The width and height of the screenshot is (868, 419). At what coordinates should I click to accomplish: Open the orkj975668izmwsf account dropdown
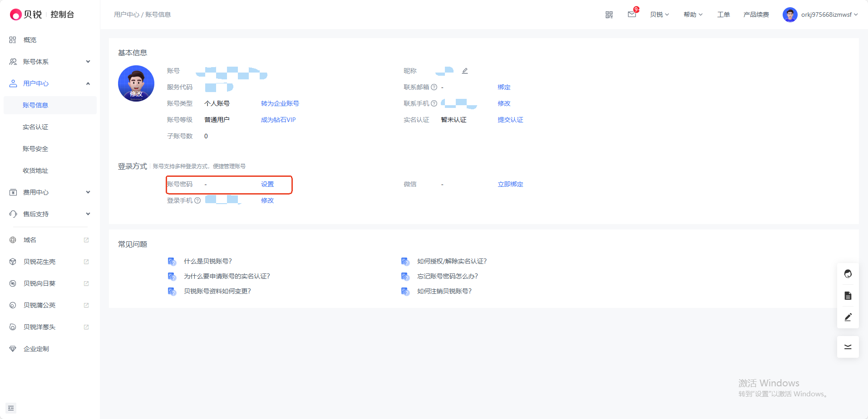(x=829, y=15)
